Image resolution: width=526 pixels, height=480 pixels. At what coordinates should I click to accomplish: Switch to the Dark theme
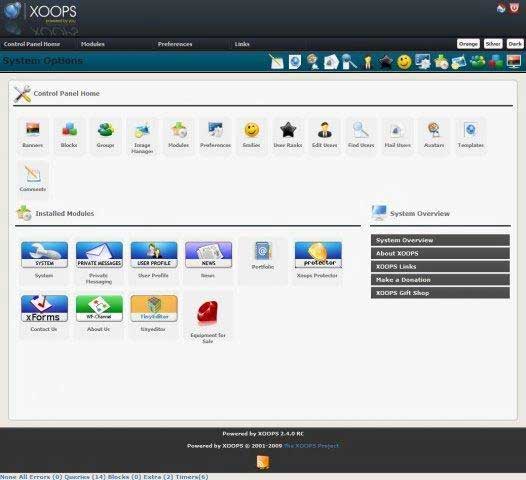click(x=515, y=44)
